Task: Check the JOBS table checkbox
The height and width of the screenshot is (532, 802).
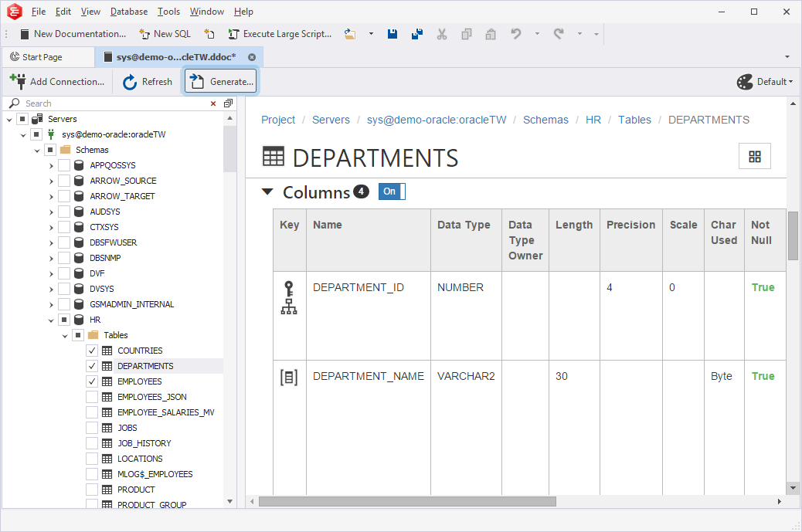Action: [92, 428]
